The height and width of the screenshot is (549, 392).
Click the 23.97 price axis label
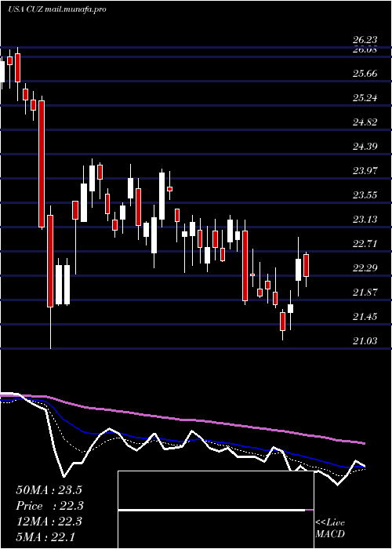(x=365, y=171)
